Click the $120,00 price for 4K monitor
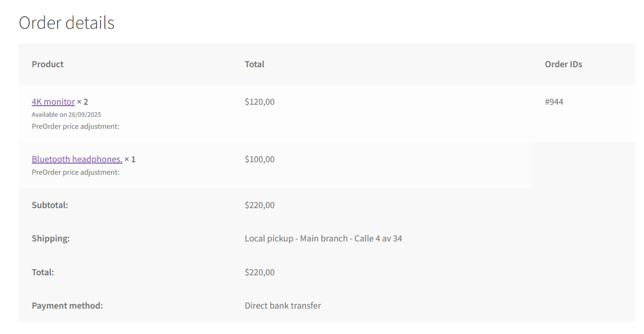Screen dimensions: 644x334 pyautogui.click(x=259, y=102)
